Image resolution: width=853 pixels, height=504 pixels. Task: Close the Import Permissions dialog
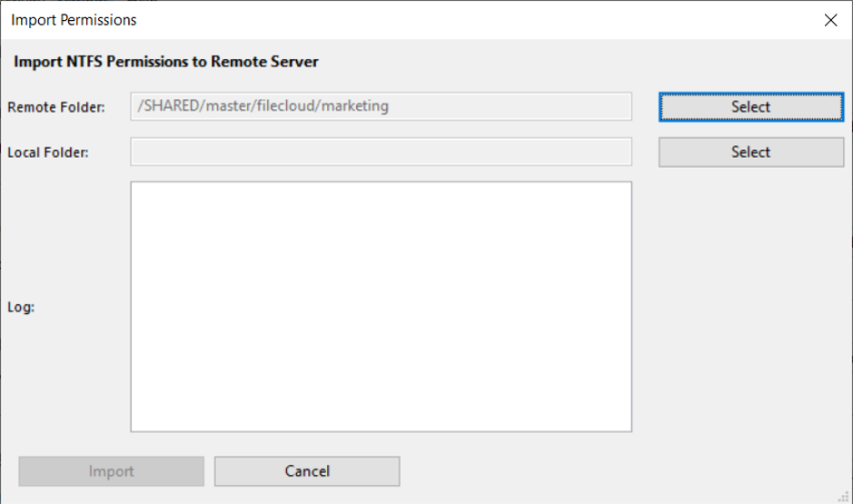[x=830, y=20]
